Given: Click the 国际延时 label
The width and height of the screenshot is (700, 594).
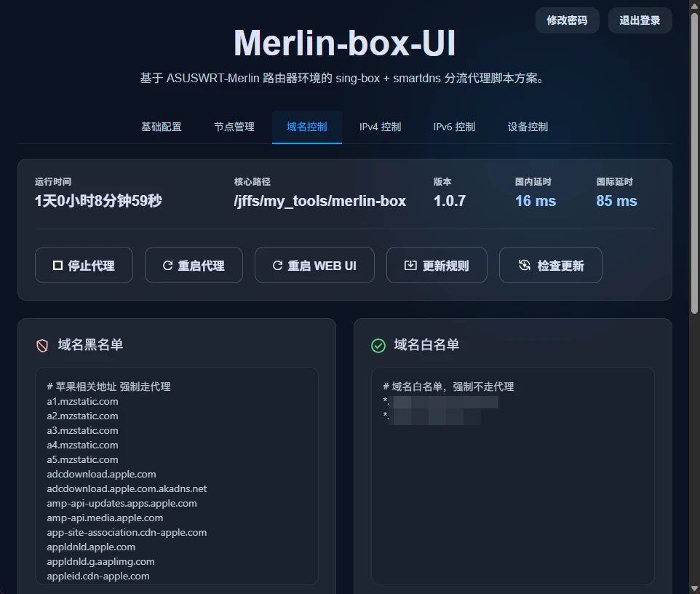Looking at the screenshot, I should tap(615, 182).
